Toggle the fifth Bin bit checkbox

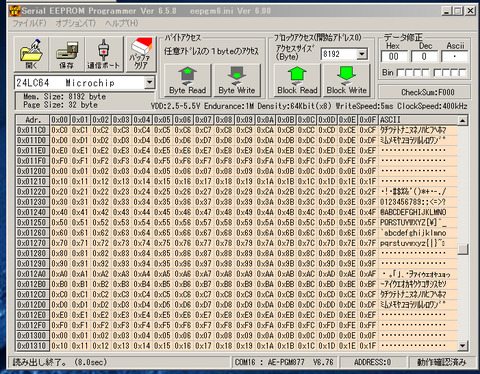pos(437,73)
